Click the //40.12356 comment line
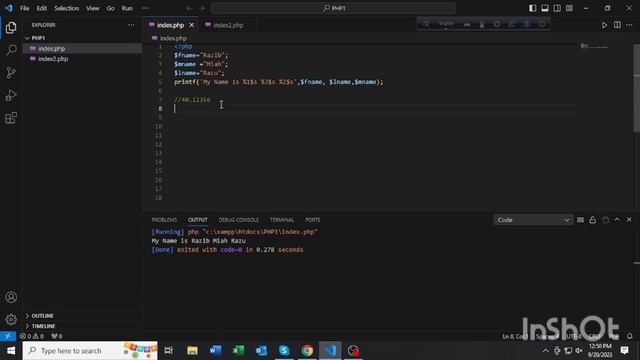Image resolution: width=640 pixels, height=360 pixels. pos(192,100)
